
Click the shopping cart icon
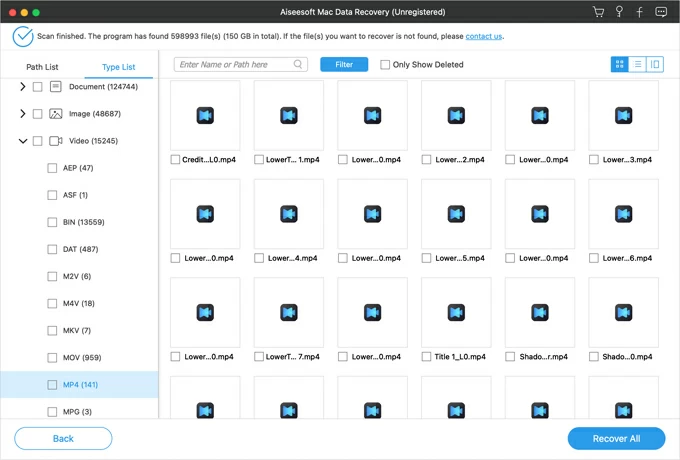coord(598,12)
